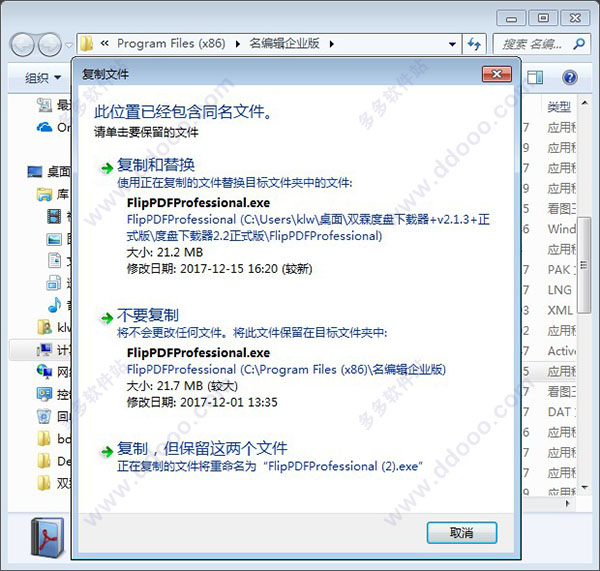Select the computer icon in navigation pane

pos(44,349)
